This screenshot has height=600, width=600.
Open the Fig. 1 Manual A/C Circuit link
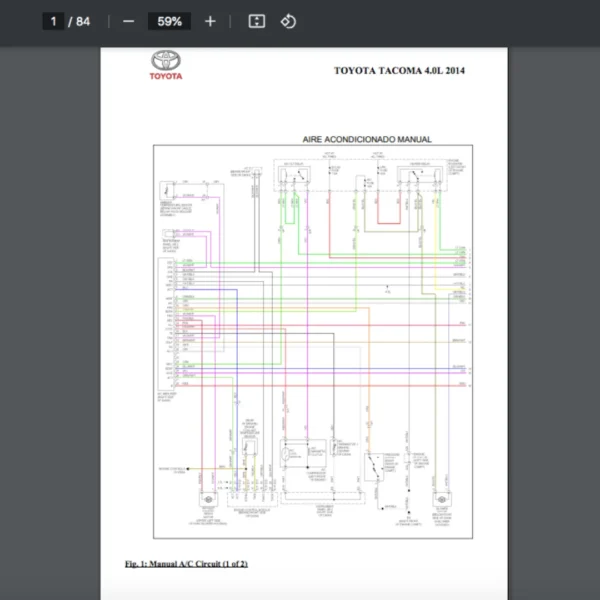pos(186,564)
